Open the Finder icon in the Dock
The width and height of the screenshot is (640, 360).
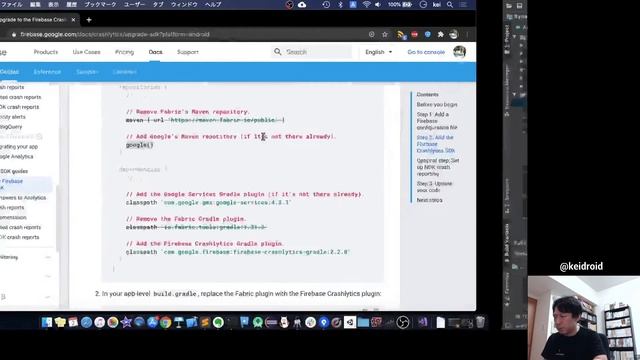tap(47, 322)
